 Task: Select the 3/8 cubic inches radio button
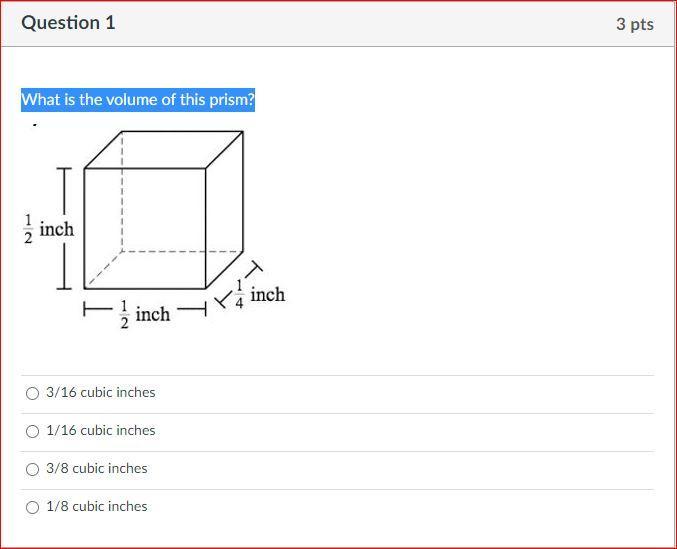pyautogui.click(x=32, y=469)
